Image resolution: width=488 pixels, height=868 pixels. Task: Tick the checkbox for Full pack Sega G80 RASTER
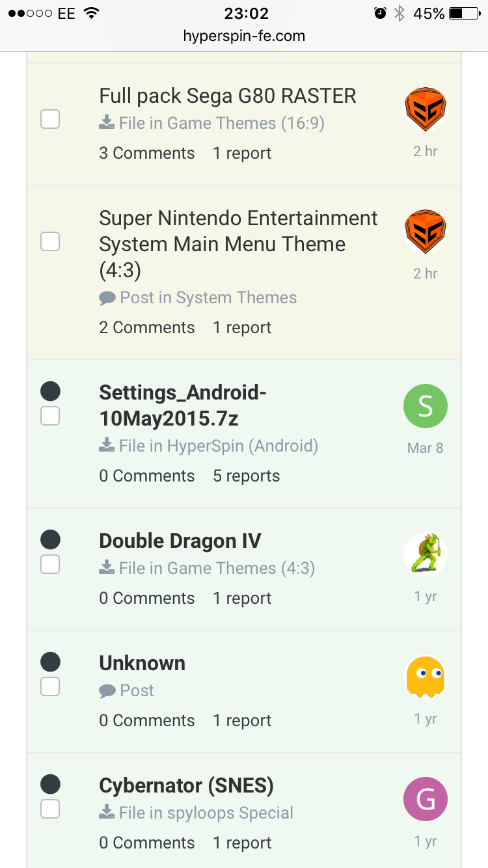click(x=50, y=119)
